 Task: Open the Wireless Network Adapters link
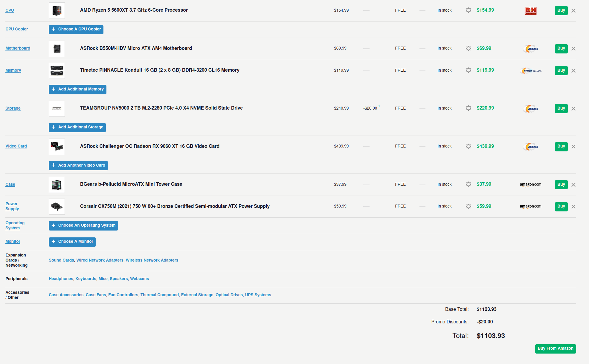coord(152,260)
